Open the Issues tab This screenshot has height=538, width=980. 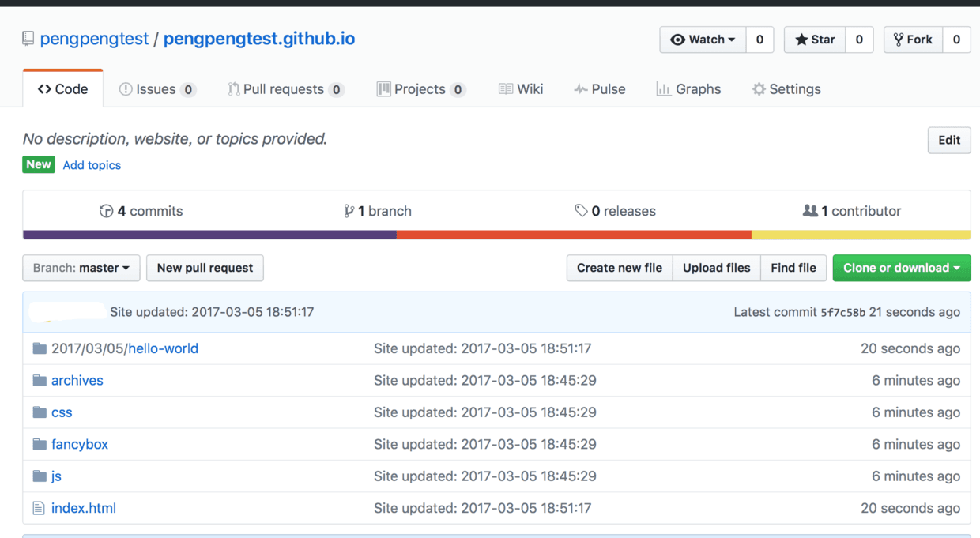click(x=157, y=89)
